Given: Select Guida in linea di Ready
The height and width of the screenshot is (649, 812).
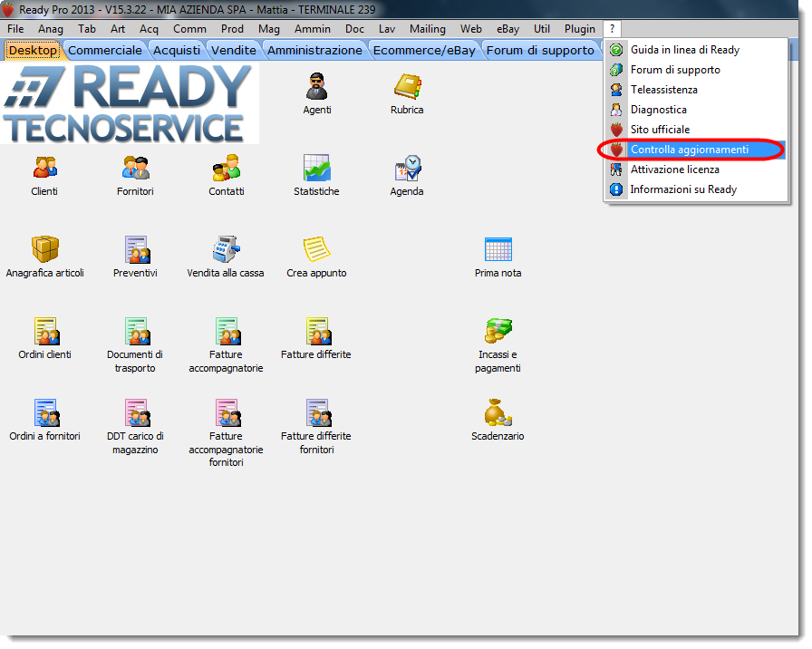Looking at the screenshot, I should click(696, 50).
